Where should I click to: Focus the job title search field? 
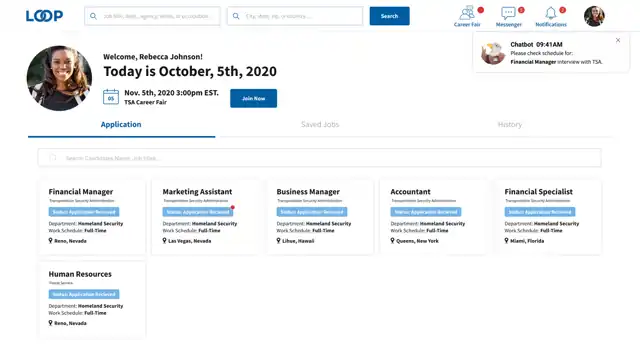click(152, 16)
